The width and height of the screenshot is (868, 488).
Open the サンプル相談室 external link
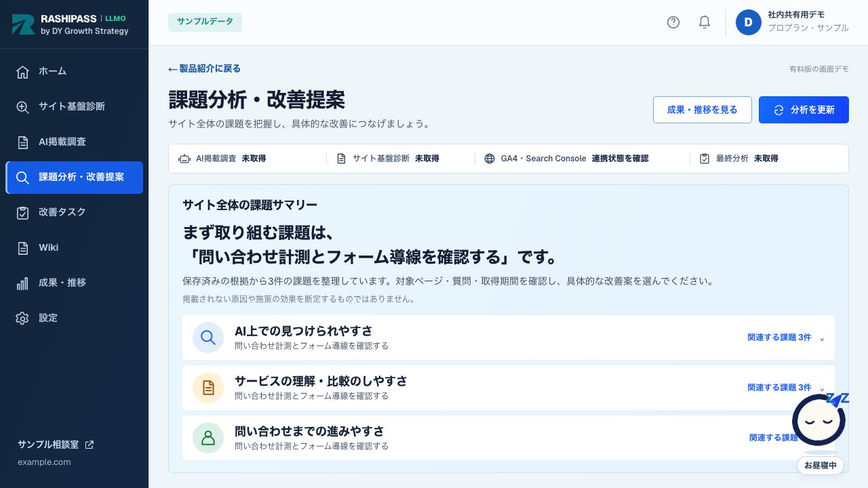(56, 445)
